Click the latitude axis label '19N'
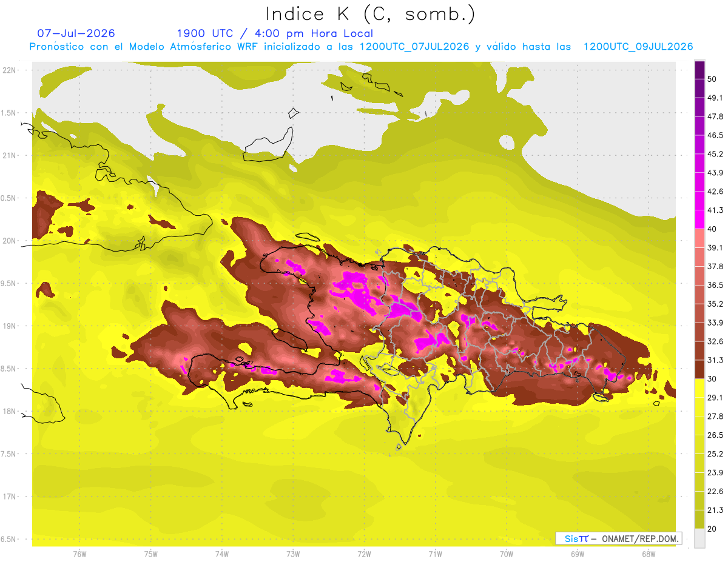The height and width of the screenshot is (562, 728). 10,326
